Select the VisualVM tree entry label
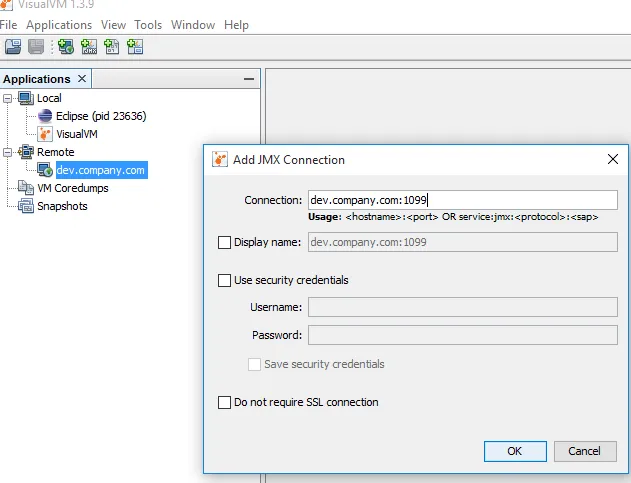 [77, 134]
